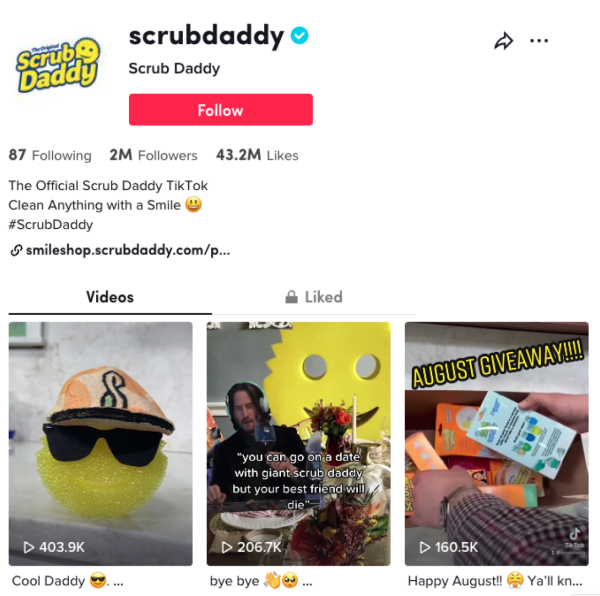This screenshot has height=596, width=600.
Task: Click the play count icon showing 403.9K
Action: (x=29, y=547)
